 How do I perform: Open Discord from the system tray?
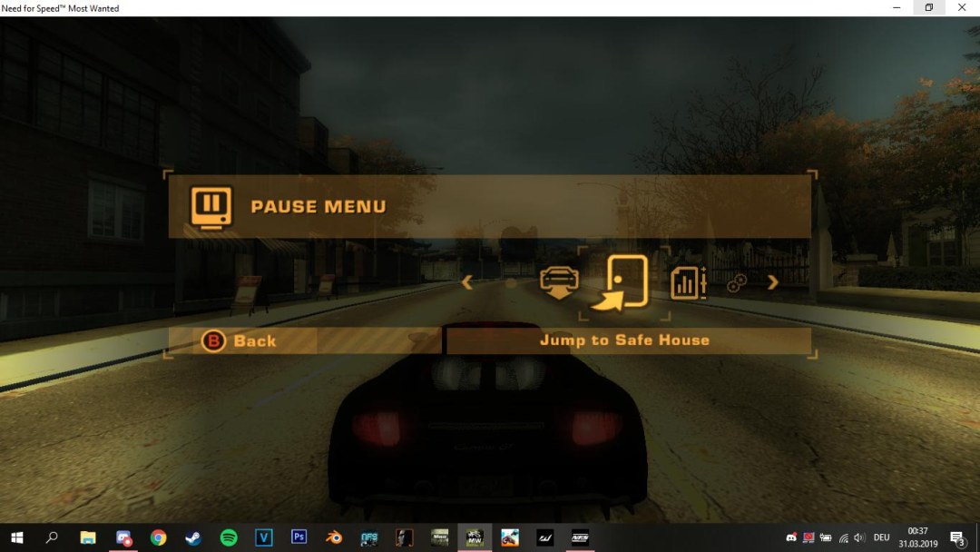coord(791,537)
